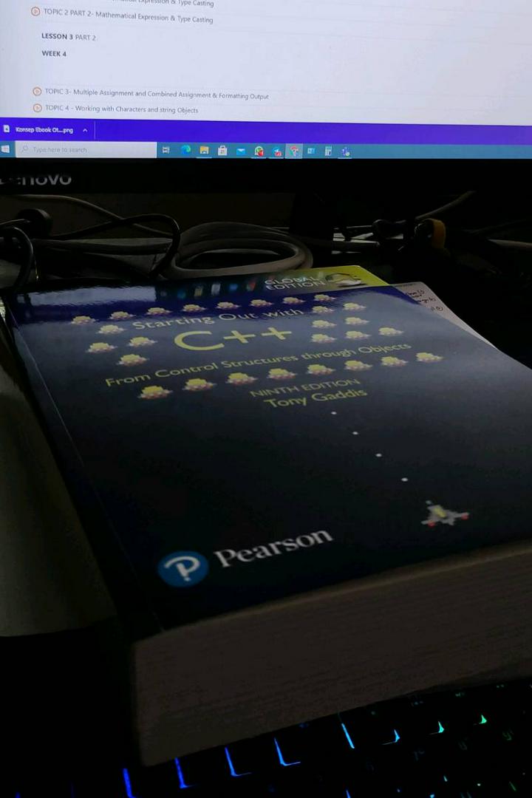The height and width of the screenshot is (798, 532).
Task: Open Topic 4 Working with Characters link
Action: (121, 109)
